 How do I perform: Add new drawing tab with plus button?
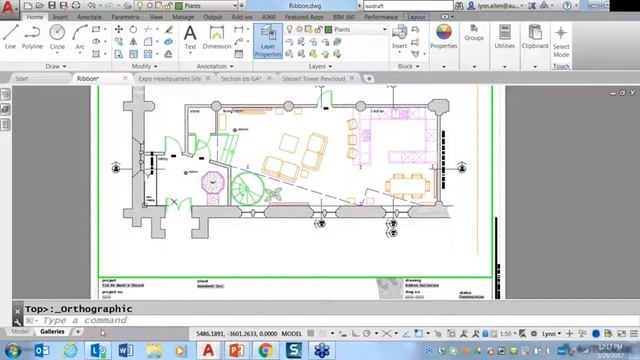pos(369,78)
